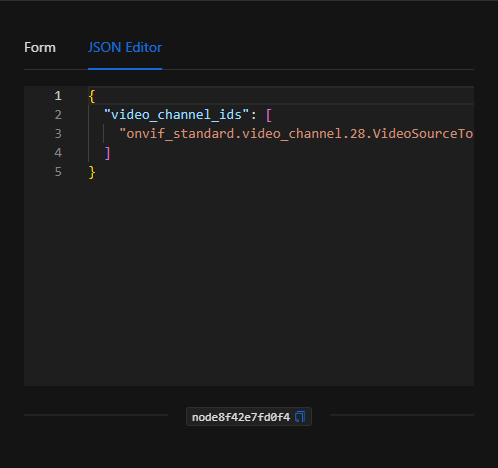Screen dimensions: 498x468
Task: Click the opening square bracket on line 2
Action: 269,115
